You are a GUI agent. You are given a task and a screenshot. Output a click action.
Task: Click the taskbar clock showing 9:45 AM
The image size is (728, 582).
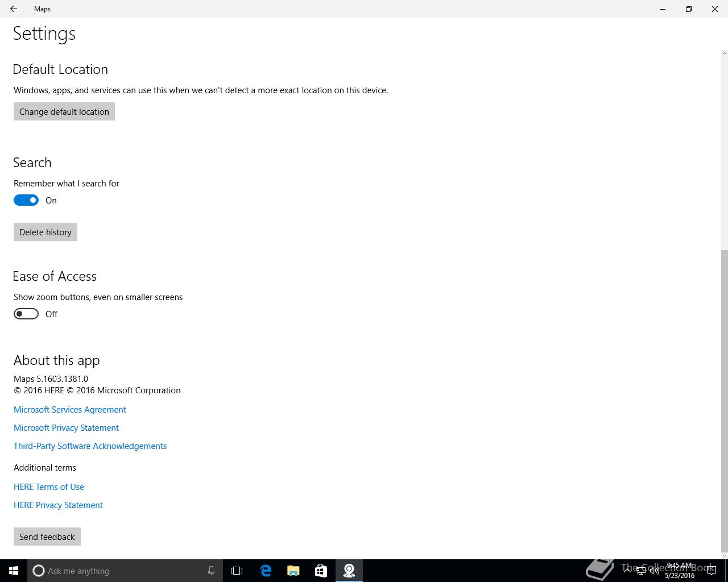(x=680, y=571)
